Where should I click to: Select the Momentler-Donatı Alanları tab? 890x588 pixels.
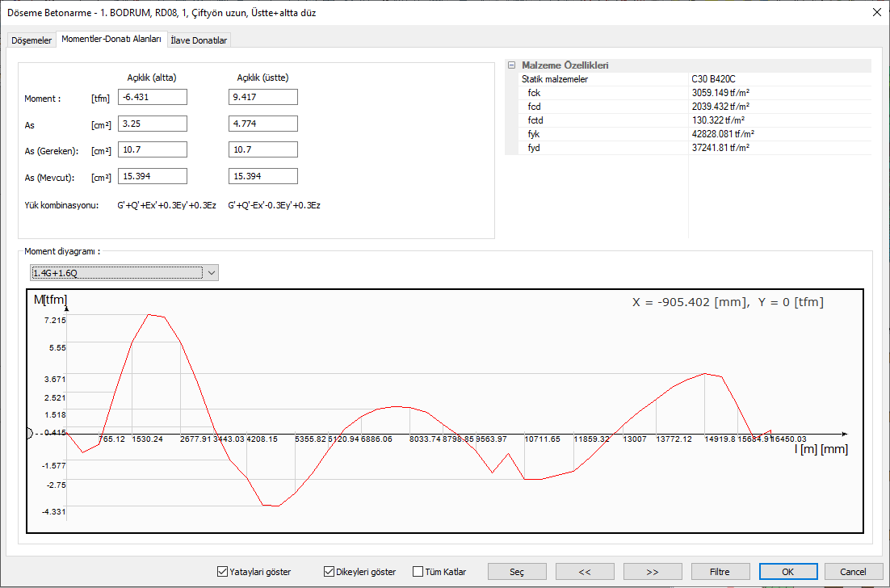(x=111, y=39)
